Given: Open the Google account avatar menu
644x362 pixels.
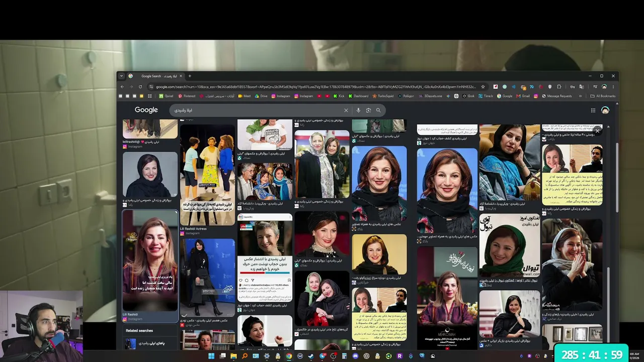Looking at the screenshot, I should 605,110.
